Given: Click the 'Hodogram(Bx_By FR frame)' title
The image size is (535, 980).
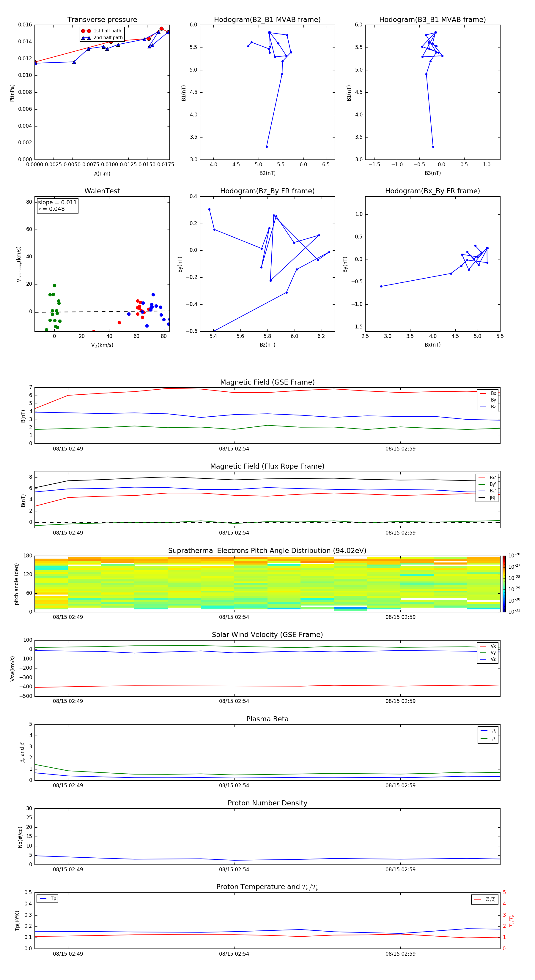Looking at the screenshot, I should tap(432, 191).
